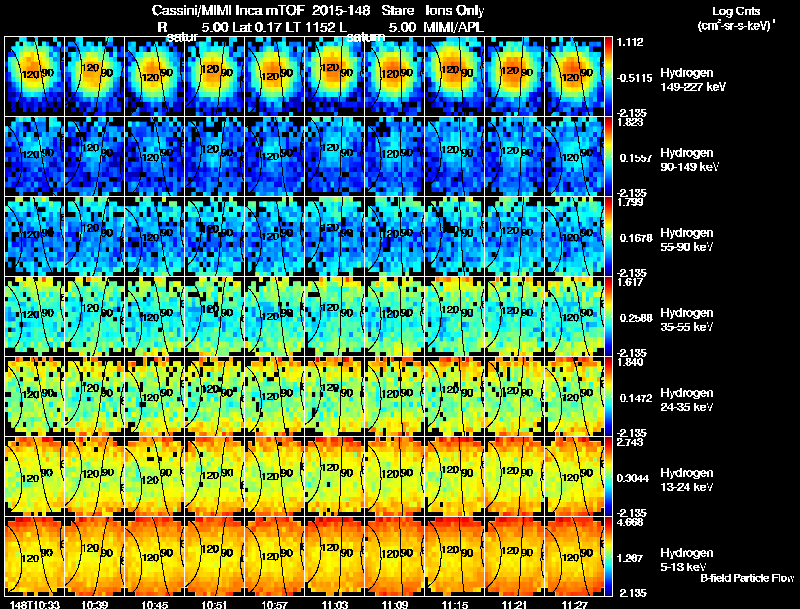Click the Hydrogen 90-149 keV row label
800x609 pixels.
point(689,160)
